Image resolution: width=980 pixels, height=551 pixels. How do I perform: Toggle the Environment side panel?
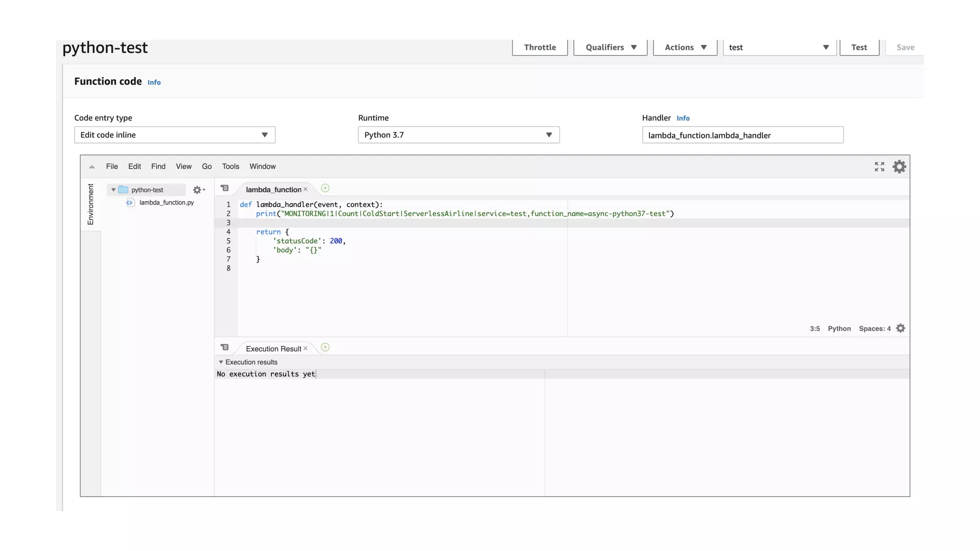(x=90, y=204)
